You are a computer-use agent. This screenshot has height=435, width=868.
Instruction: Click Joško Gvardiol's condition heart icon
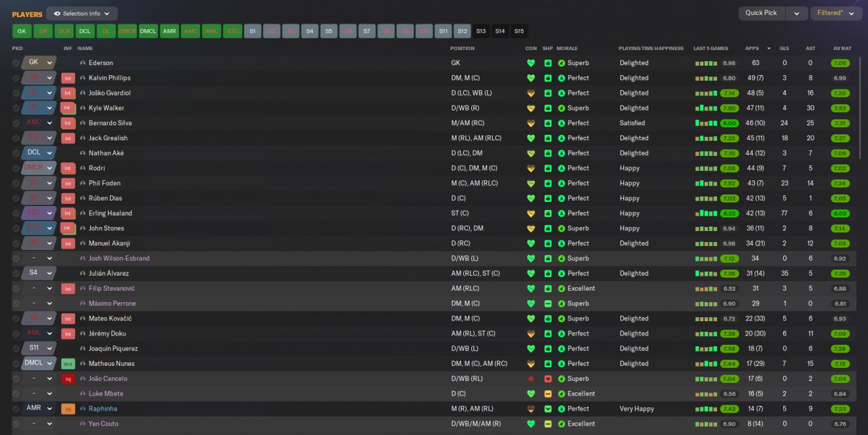531,93
